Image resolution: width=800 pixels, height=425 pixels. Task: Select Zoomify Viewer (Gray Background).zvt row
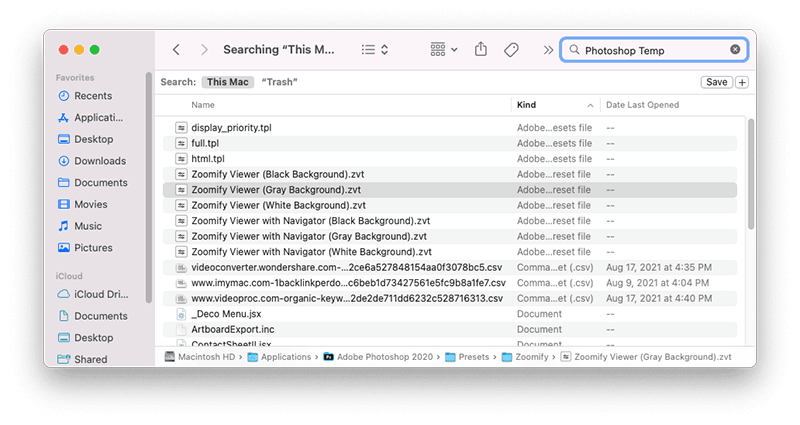(450, 190)
